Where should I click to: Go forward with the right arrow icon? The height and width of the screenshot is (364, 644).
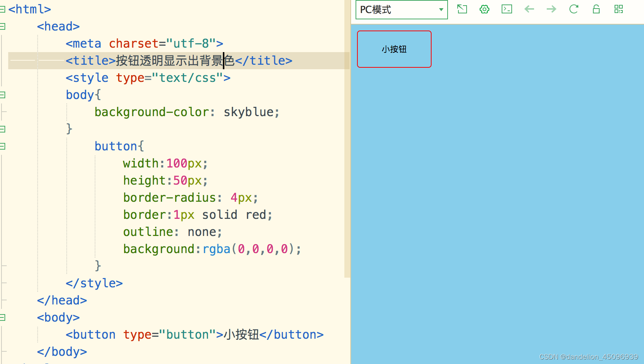point(552,9)
